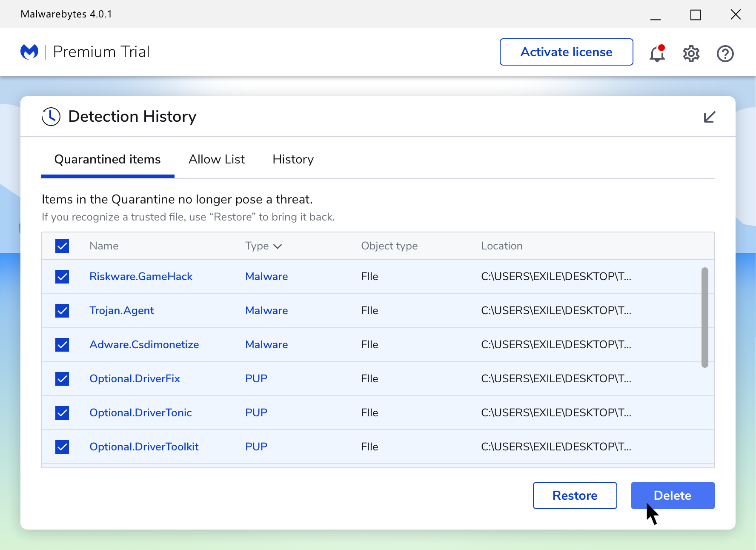Switch to the Allow List tab
The image size is (756, 550).
point(217,160)
